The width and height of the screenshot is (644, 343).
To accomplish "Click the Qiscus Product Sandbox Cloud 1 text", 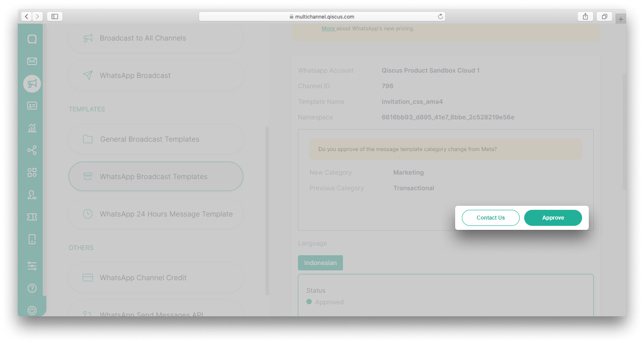I will 431,70.
